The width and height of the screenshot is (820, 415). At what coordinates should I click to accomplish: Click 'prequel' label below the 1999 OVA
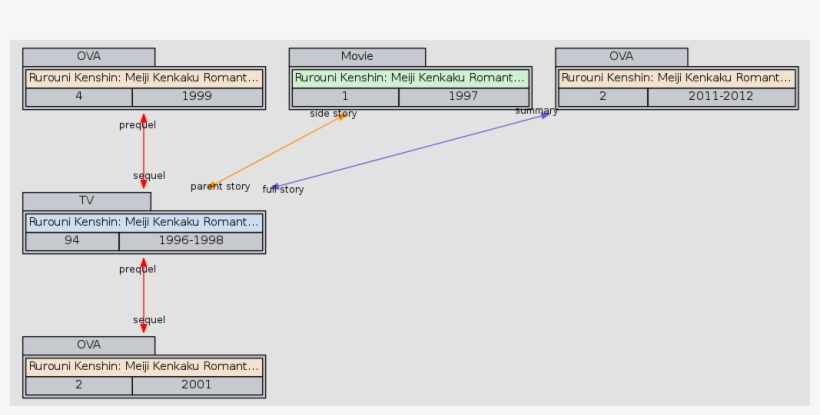click(138, 125)
